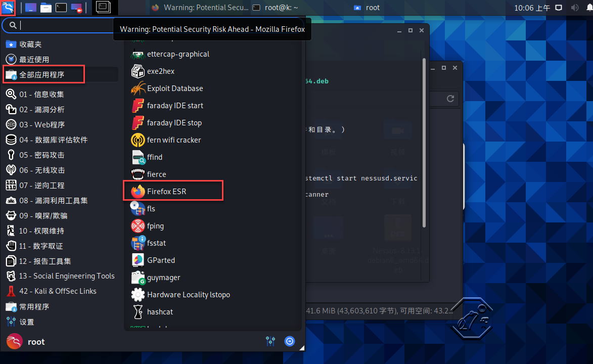This screenshot has width=593, height=364.
Task: Launch Firefox ESR browser
Action: point(213,192)
